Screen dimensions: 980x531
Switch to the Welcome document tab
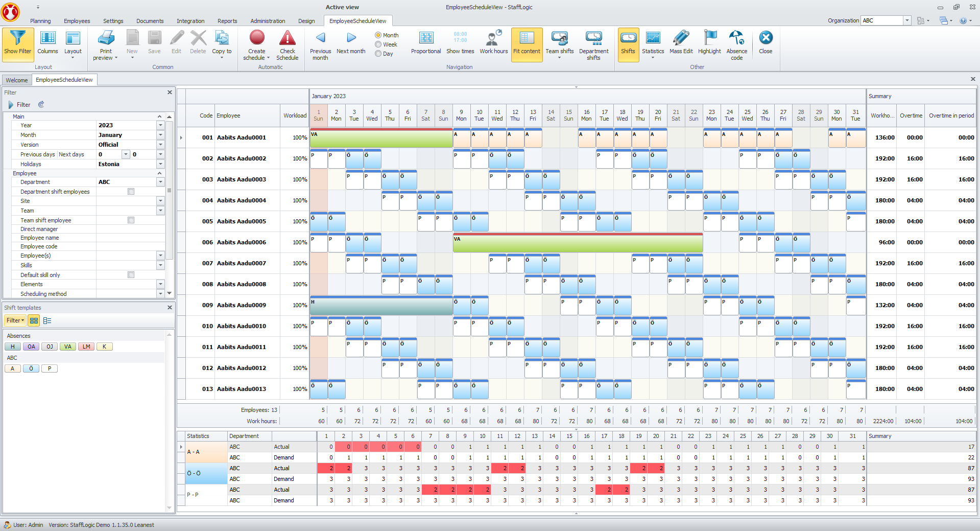pyautogui.click(x=17, y=80)
